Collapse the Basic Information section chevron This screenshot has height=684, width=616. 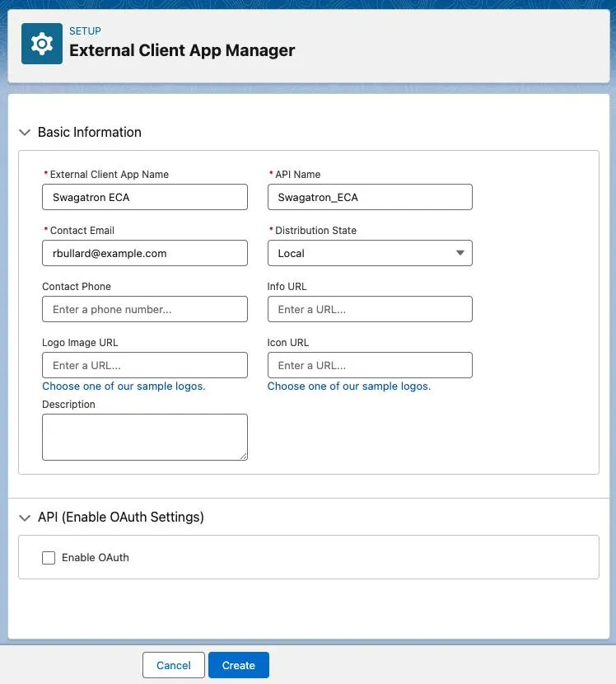tap(25, 132)
